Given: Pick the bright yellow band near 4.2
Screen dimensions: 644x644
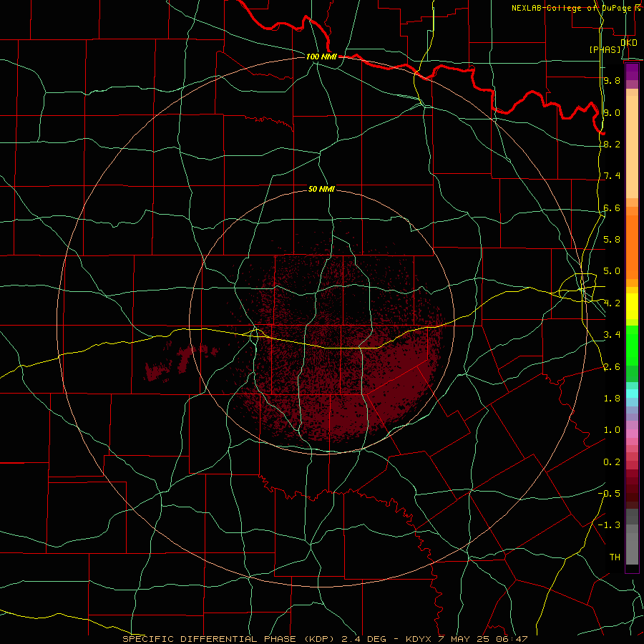Looking at the screenshot, I should coord(632,306).
